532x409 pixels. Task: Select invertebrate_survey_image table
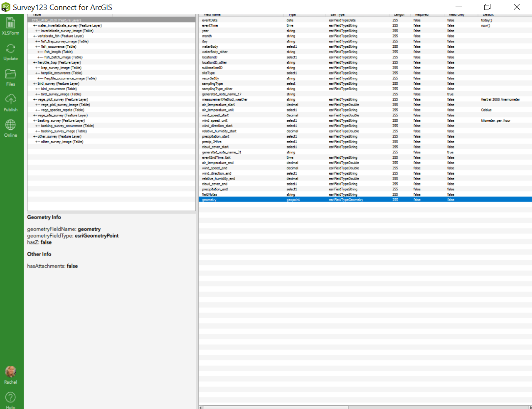(67, 31)
